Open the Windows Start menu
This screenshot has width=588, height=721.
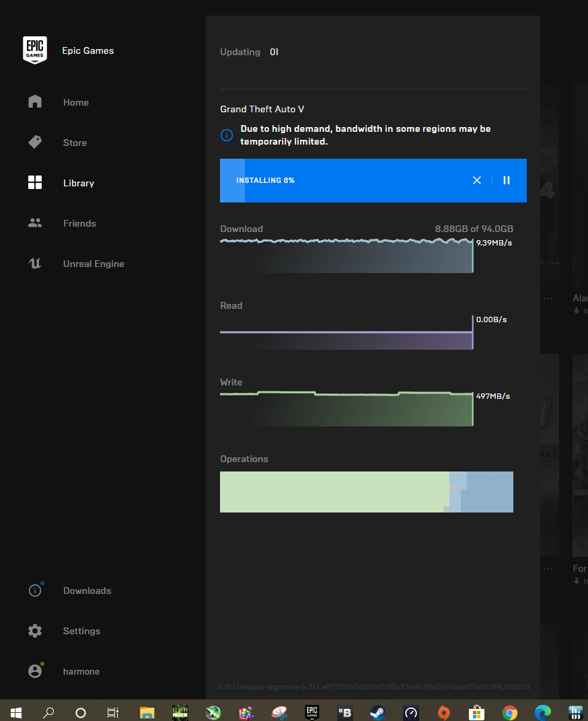[x=16, y=713]
